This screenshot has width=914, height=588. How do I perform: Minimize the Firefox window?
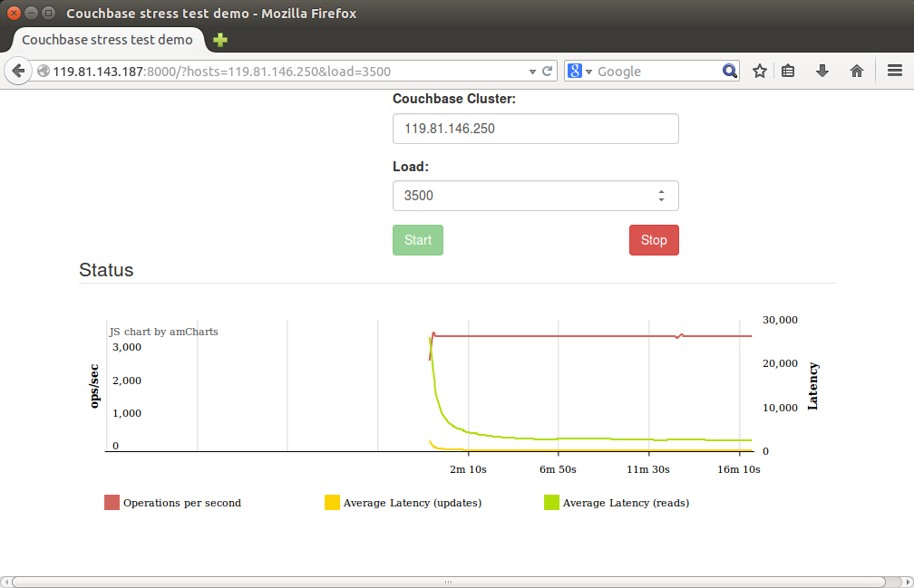coord(32,13)
